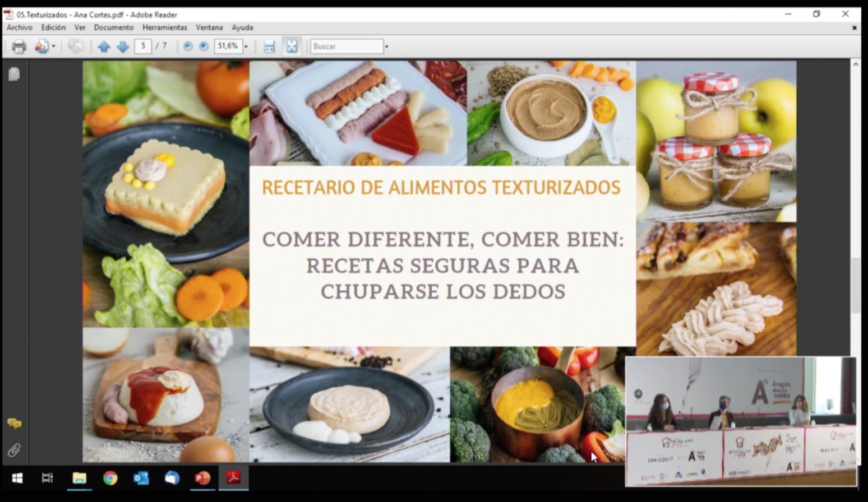Screen dimensions: 868x502
Task: Open the Archivo menu
Action: [x=20, y=27]
